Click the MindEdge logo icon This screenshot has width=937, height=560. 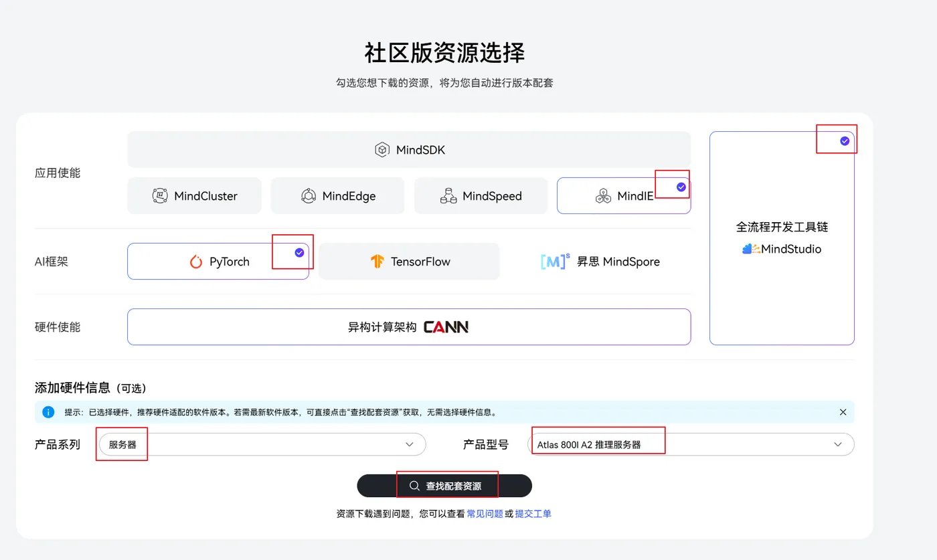308,196
